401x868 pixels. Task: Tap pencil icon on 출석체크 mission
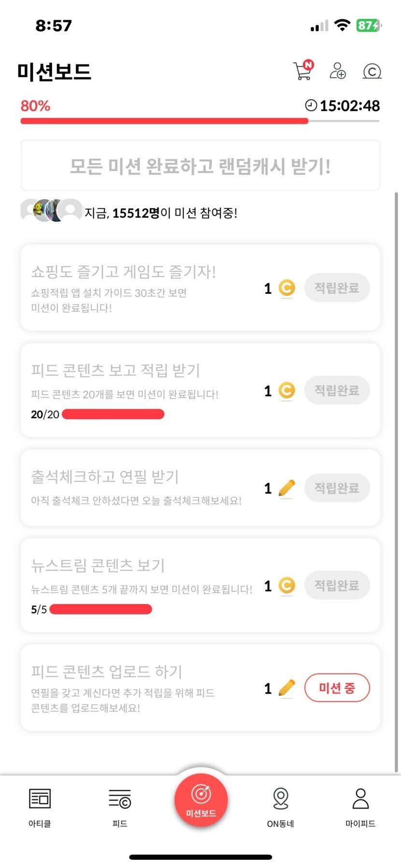click(x=287, y=488)
